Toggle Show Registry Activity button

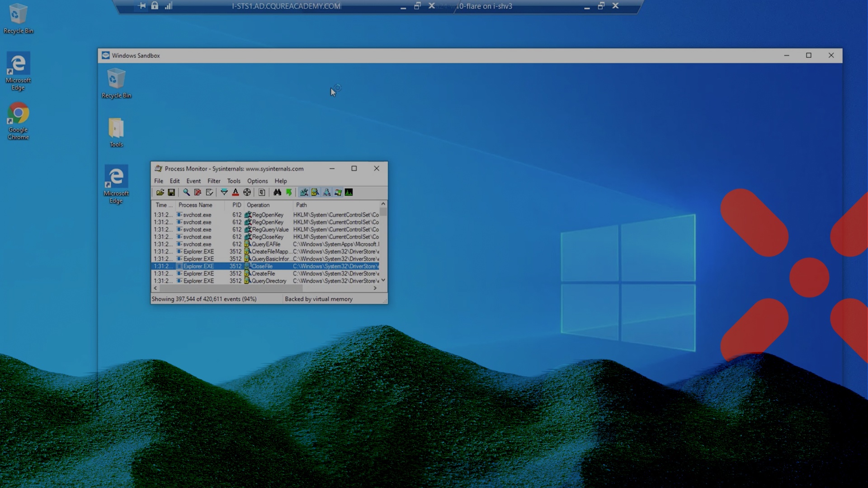point(304,192)
